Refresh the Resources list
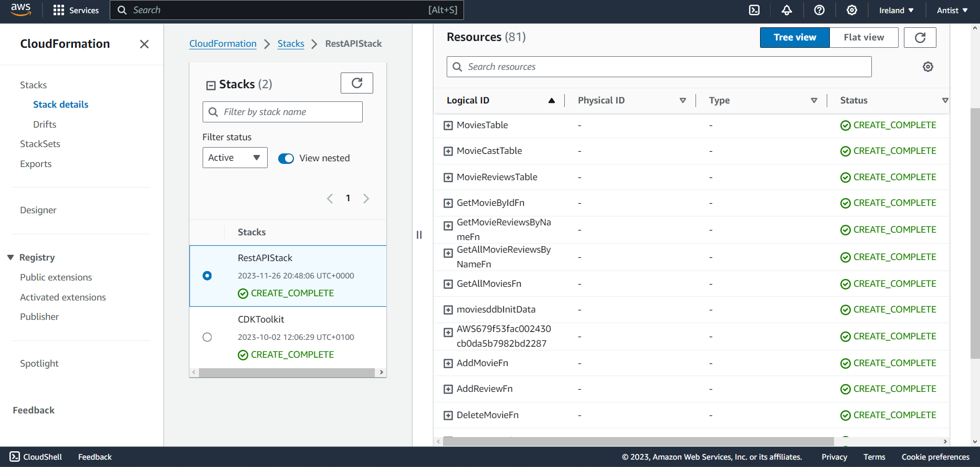The width and height of the screenshot is (980, 467). (x=920, y=37)
